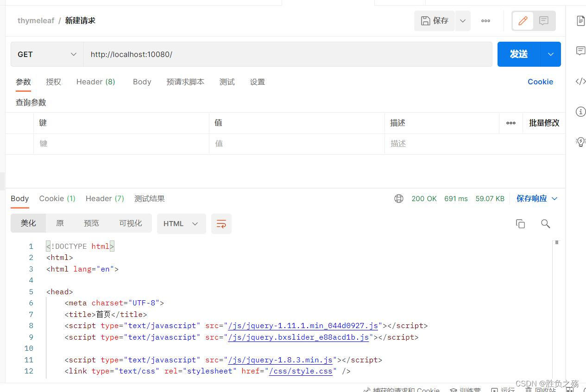Open the /css/style.css link
The width and height of the screenshot is (586, 392).
click(x=301, y=371)
